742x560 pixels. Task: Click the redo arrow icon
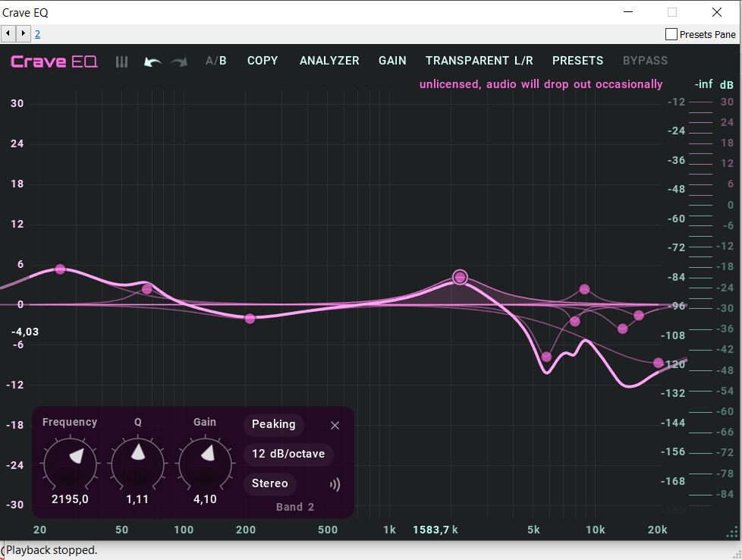[179, 61]
